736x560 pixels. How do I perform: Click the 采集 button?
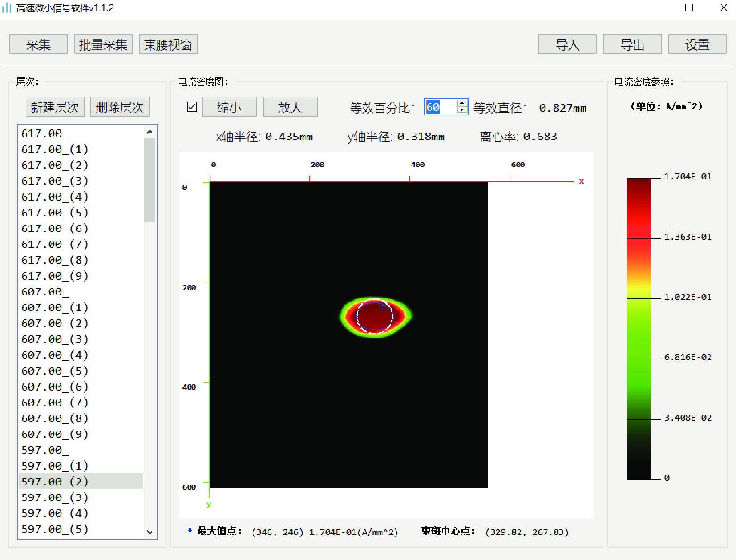[38, 44]
